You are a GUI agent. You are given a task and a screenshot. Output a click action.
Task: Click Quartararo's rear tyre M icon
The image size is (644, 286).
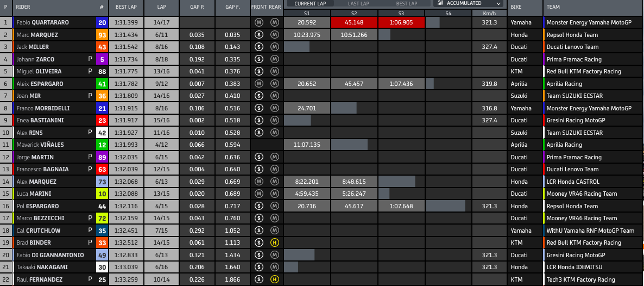coord(274,23)
